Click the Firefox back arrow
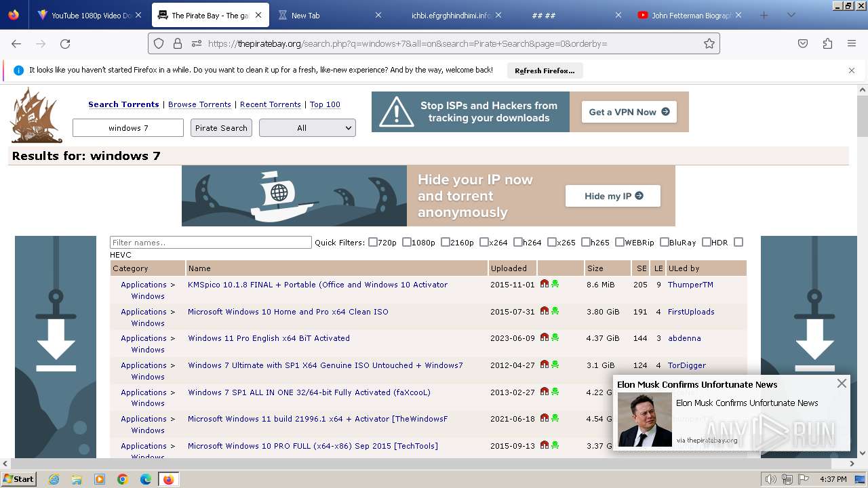 [x=16, y=43]
